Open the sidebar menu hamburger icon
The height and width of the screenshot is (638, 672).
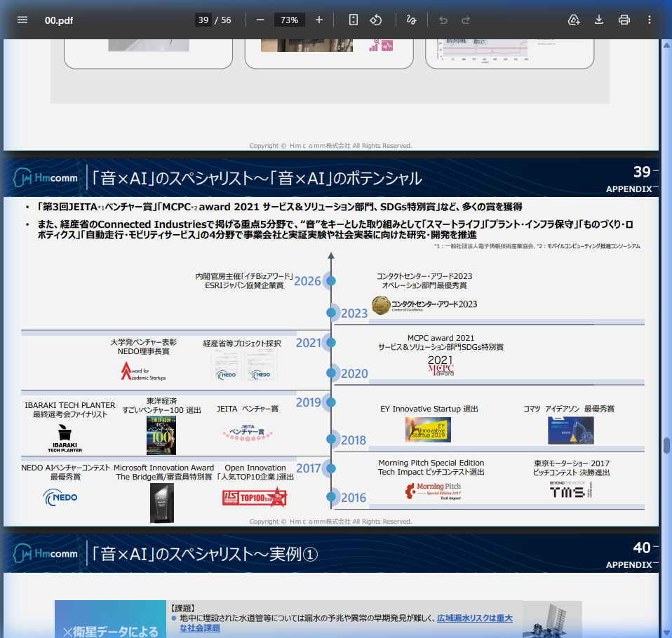[22, 20]
